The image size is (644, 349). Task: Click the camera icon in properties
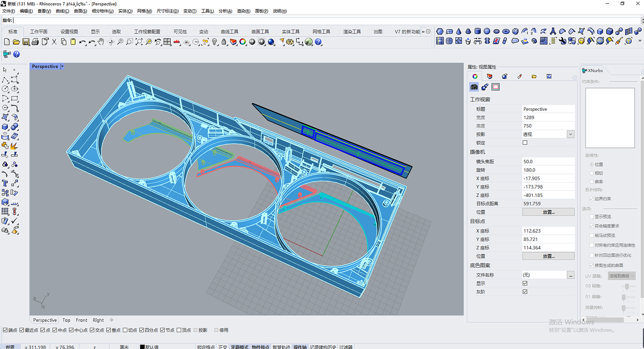click(474, 87)
